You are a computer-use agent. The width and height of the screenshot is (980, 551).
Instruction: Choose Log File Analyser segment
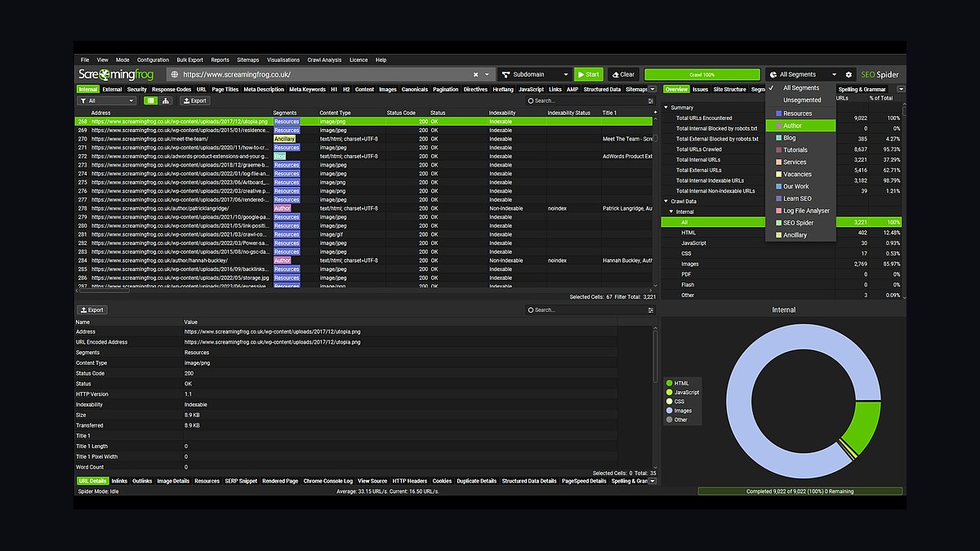pos(800,211)
